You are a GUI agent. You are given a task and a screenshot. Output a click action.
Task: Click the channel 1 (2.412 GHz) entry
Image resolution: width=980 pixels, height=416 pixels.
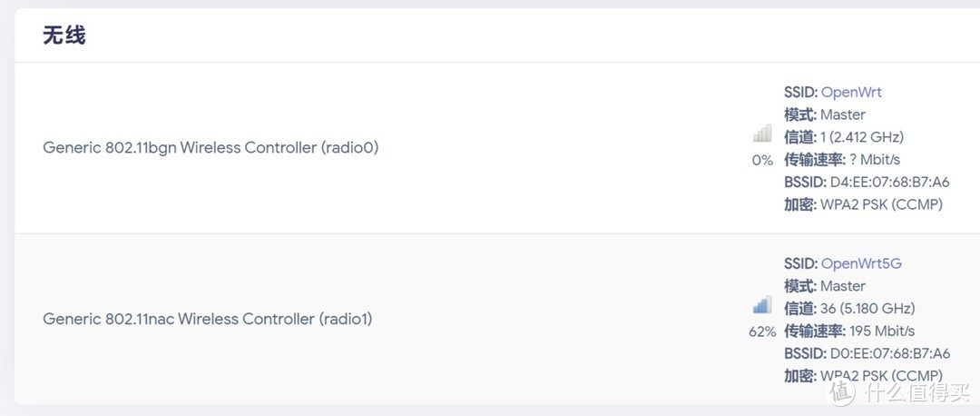click(861, 137)
